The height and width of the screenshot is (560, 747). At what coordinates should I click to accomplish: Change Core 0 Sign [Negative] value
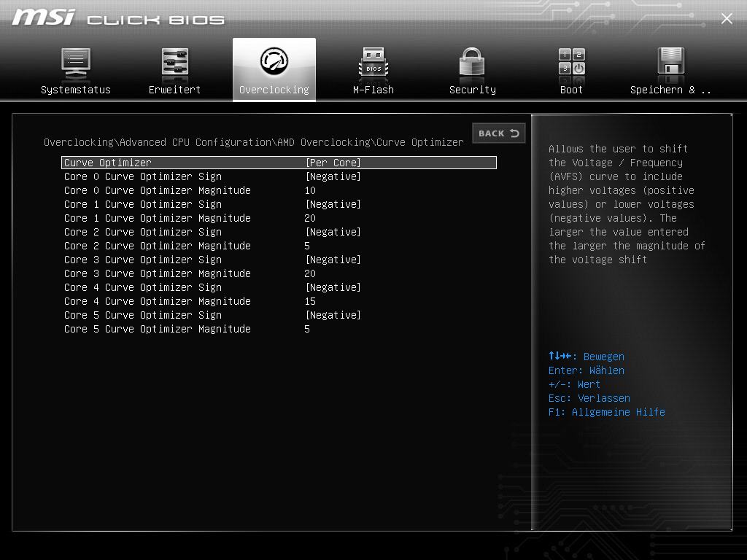click(x=333, y=176)
